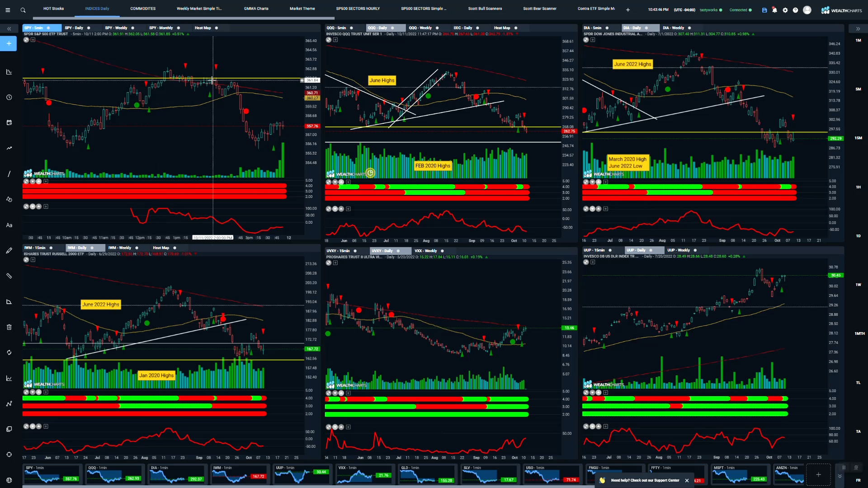
Task: Open the search magnifier icon
Action: pos(23,10)
